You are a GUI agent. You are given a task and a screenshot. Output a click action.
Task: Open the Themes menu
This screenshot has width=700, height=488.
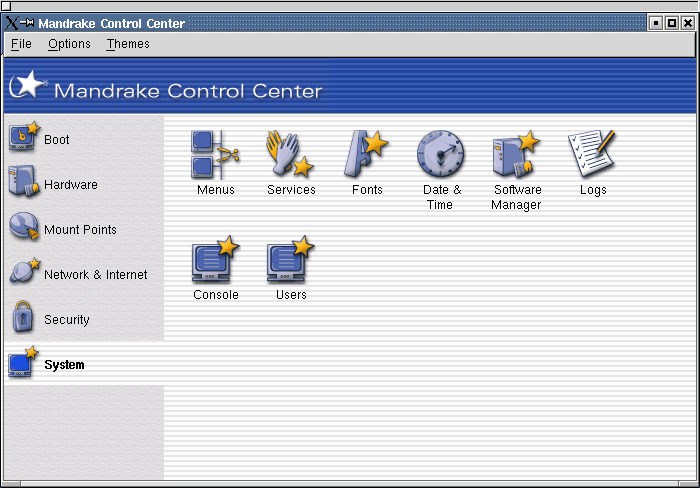tap(128, 44)
